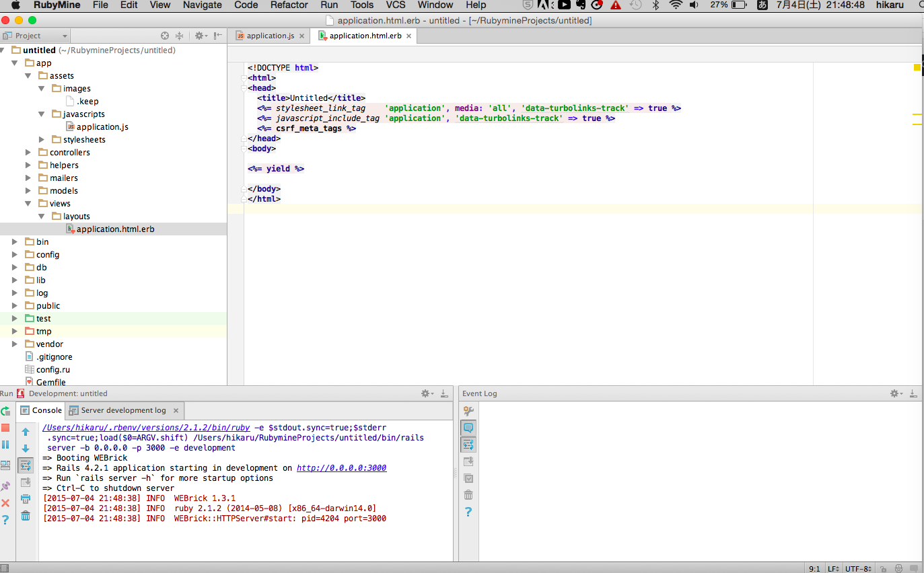Select the Console tab
This screenshot has width=924, height=573.
click(x=42, y=410)
